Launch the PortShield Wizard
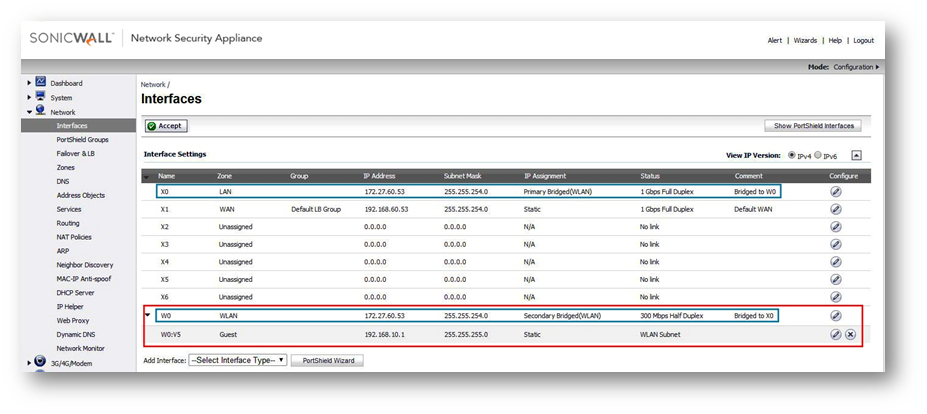 coord(328,360)
